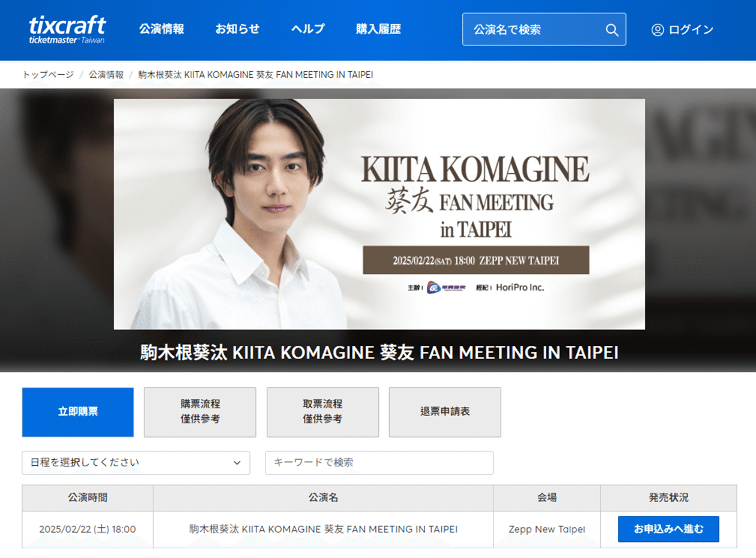Click the Kiita Komagine event banner image
This screenshot has height=558, width=756.
coord(379,214)
